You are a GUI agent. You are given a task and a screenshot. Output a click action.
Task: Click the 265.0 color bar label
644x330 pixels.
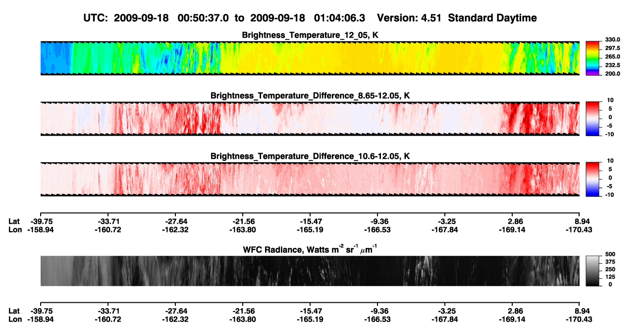[x=612, y=56]
